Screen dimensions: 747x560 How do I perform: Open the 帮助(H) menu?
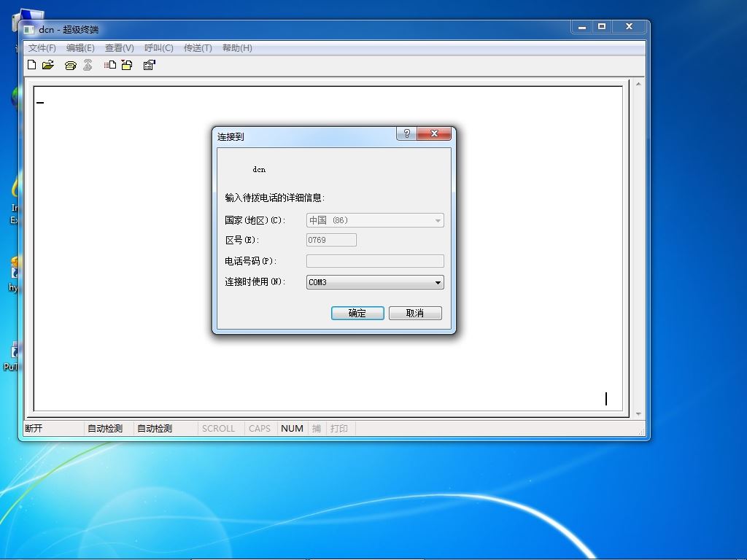[x=237, y=47]
